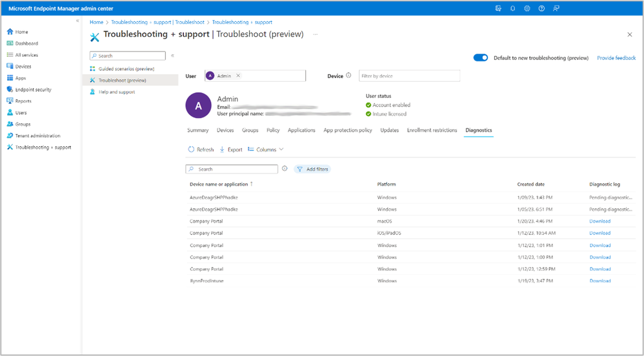Open All services in the sidebar
Screen dimensions: 644x356
click(23, 55)
